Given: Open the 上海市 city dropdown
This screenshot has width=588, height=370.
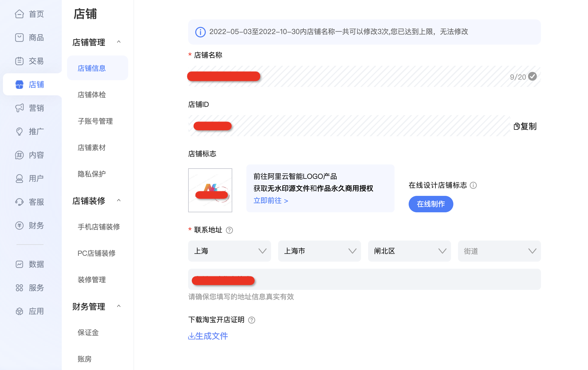Looking at the screenshot, I should point(320,251).
